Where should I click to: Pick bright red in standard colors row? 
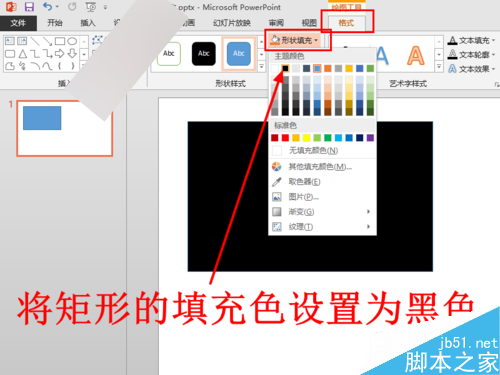tap(285, 138)
